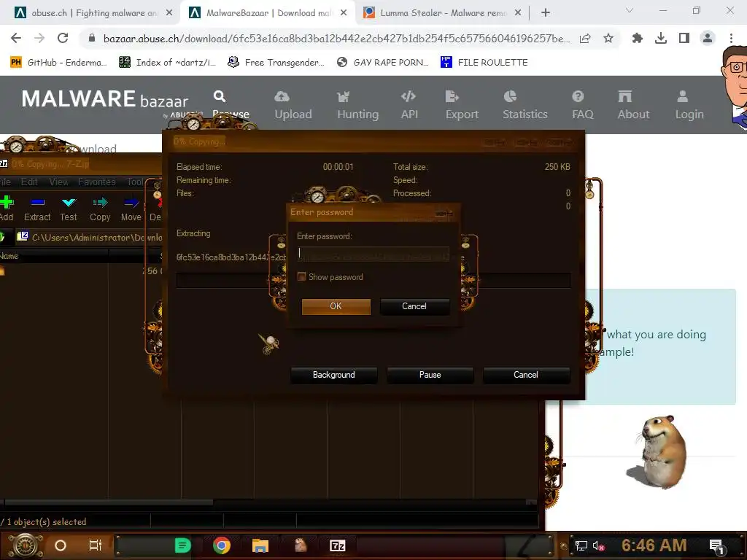Image resolution: width=747 pixels, height=560 pixels.
Task: Click the 7-Zip Add toolbar icon
Action: 6,203
